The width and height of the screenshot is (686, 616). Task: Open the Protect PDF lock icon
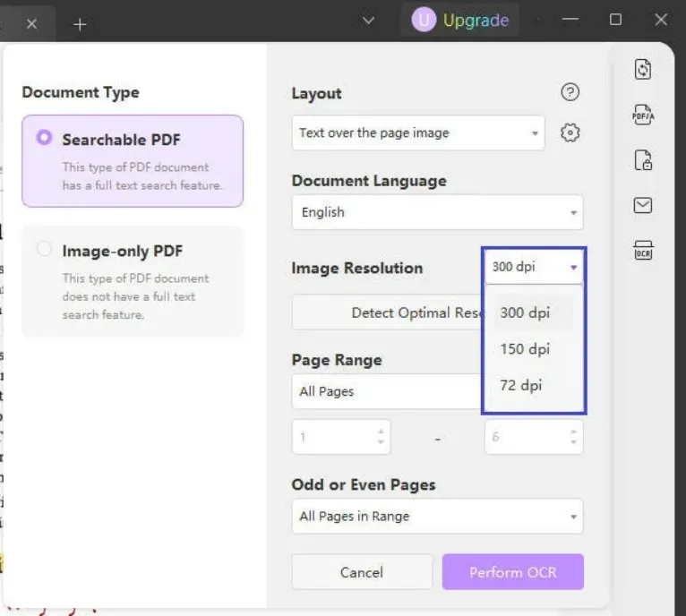[643, 160]
